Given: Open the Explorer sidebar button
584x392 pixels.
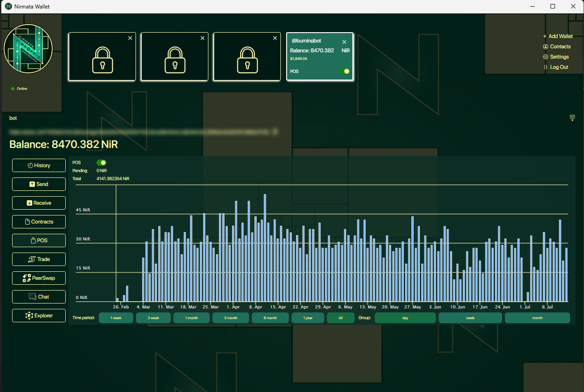Looking at the screenshot, I should coord(39,316).
